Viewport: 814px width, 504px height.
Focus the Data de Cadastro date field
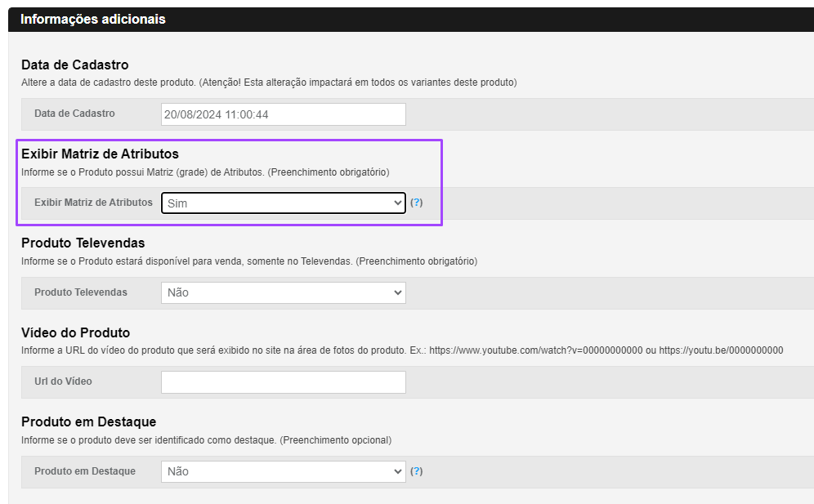(284, 114)
